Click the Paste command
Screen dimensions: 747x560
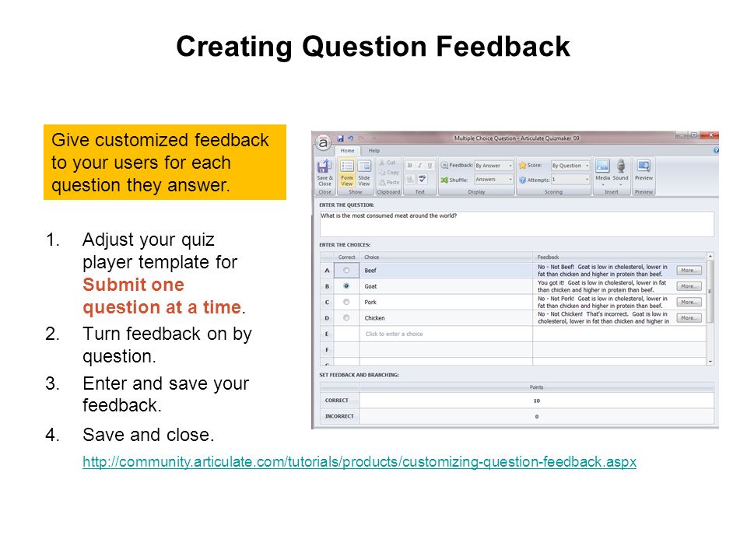pos(389,182)
